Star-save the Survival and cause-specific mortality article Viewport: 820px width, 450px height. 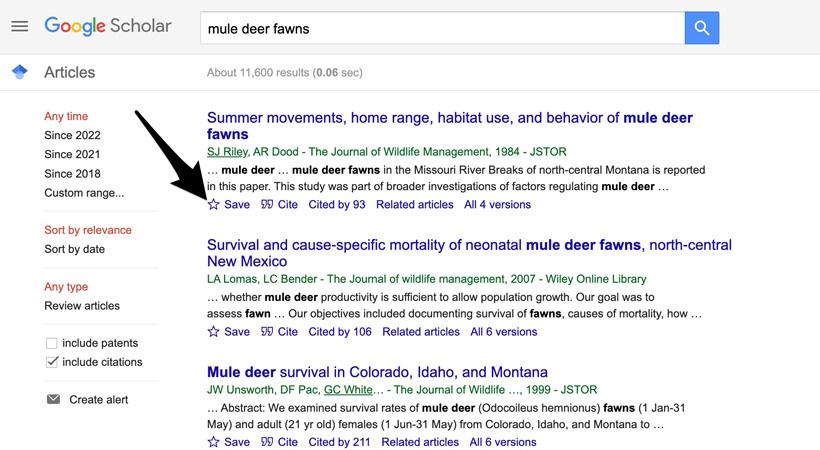[x=213, y=331]
